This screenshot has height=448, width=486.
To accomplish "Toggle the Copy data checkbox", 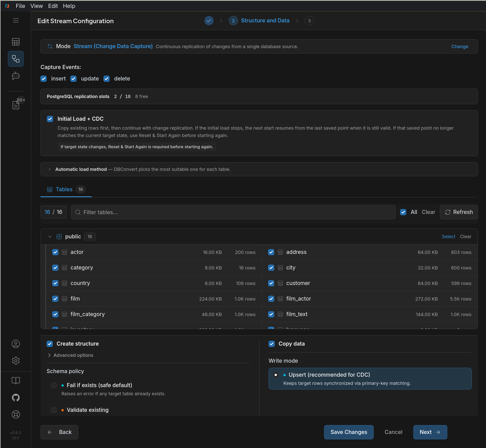I will click(x=272, y=344).
